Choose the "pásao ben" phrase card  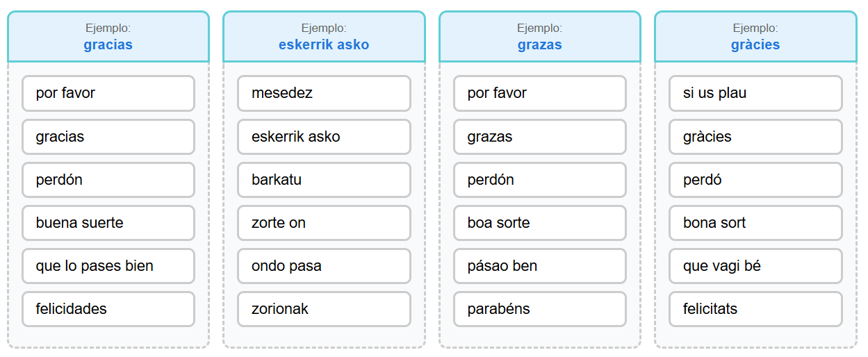click(540, 266)
